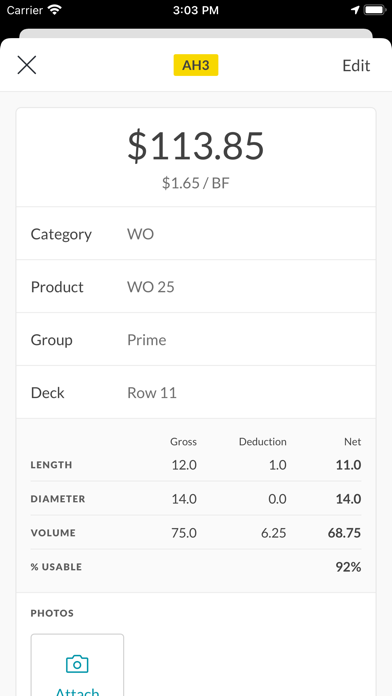Tap the yellow AH3 tag badge
The image size is (392, 696).
coord(196,65)
